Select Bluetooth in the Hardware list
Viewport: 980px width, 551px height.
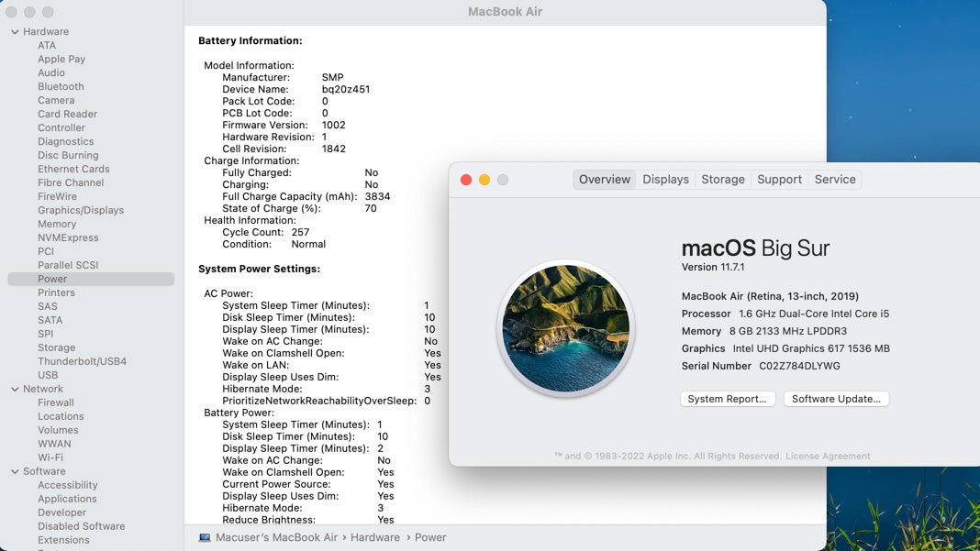[61, 87]
